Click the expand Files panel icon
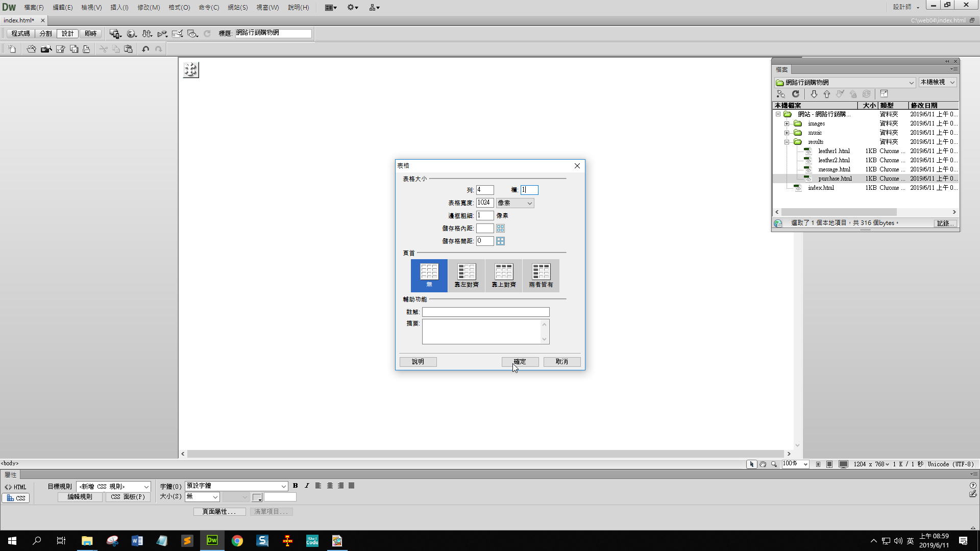 tap(884, 94)
